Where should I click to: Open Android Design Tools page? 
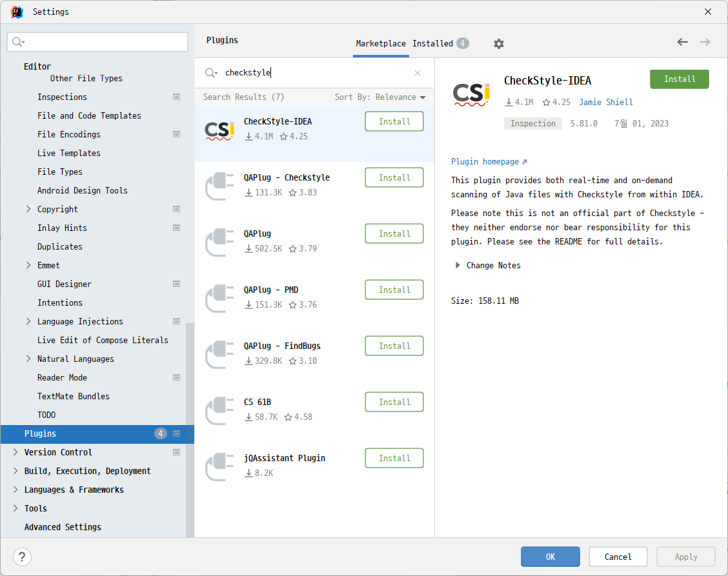82,191
